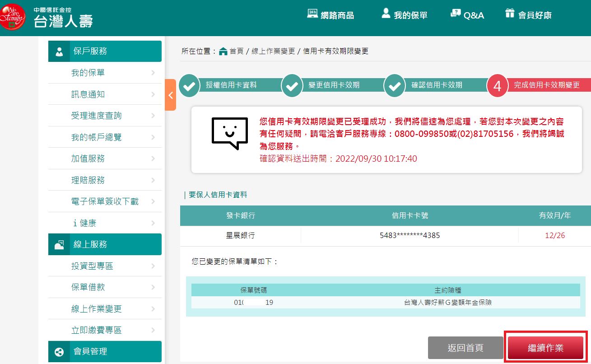
Task: Click the 會員管理 share icon
Action: pyautogui.click(x=59, y=352)
